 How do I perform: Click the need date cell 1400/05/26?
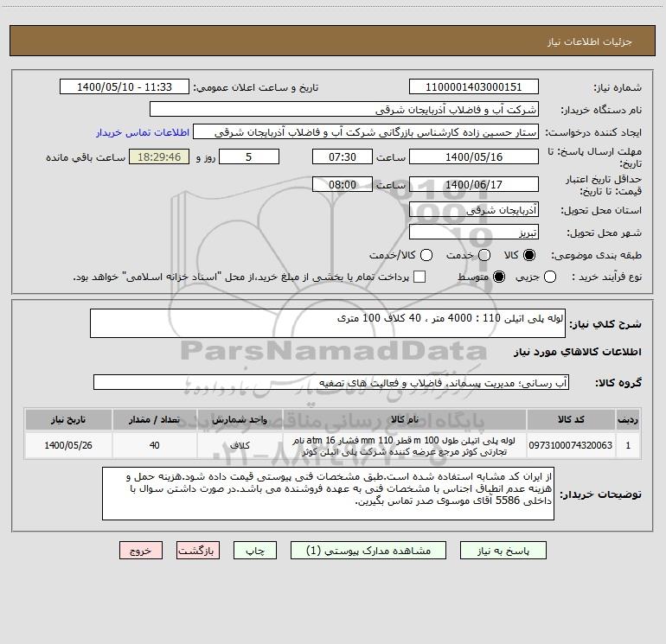point(68,445)
